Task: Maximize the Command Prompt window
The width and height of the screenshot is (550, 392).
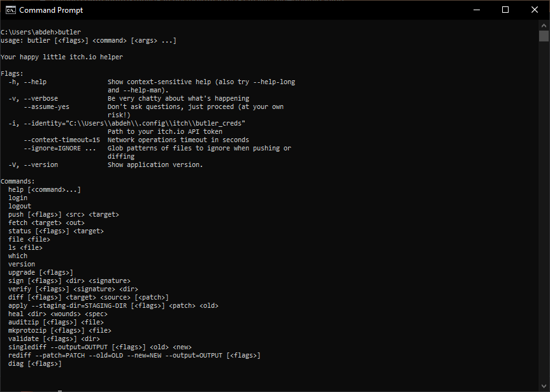Action: coord(505,10)
